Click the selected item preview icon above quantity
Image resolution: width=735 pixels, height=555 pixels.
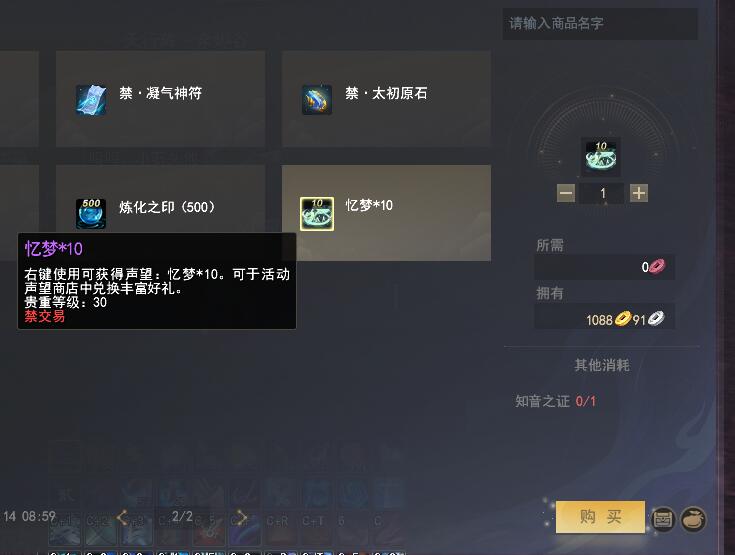[x=601, y=157]
